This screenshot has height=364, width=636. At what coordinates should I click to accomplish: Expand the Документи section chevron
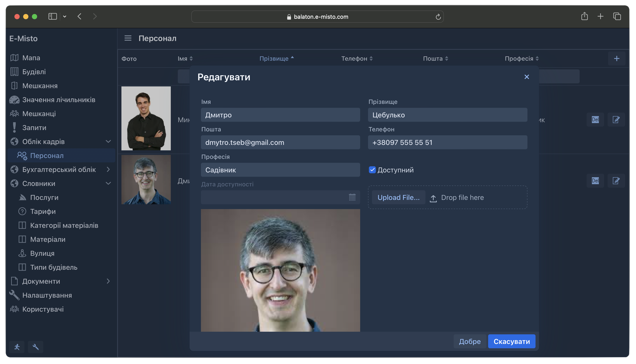coord(108,281)
